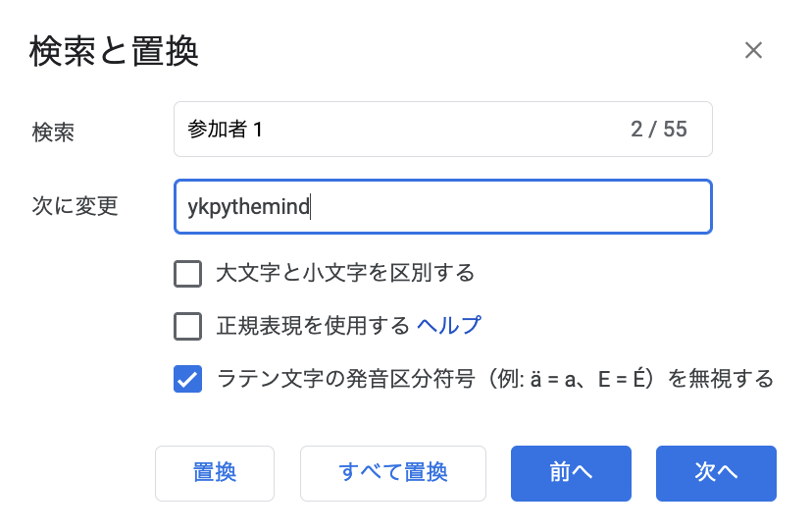Jump to next match with 次へ
The height and width of the screenshot is (532, 812).
coord(716,473)
